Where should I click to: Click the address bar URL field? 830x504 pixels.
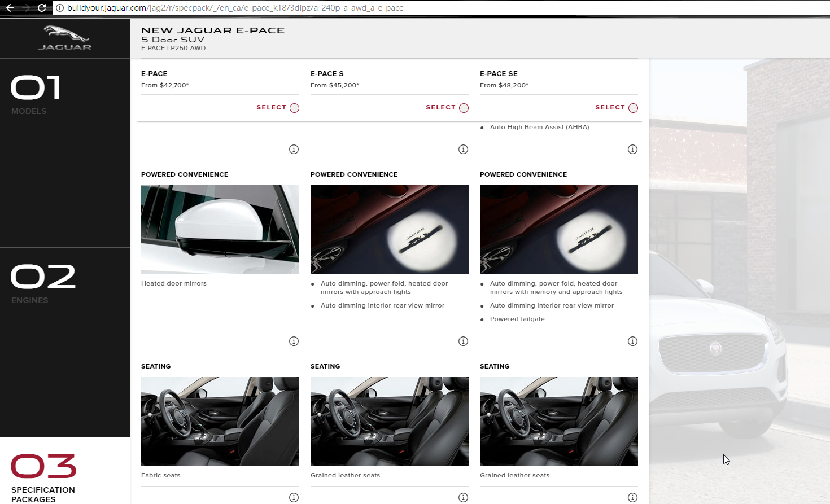point(440,8)
